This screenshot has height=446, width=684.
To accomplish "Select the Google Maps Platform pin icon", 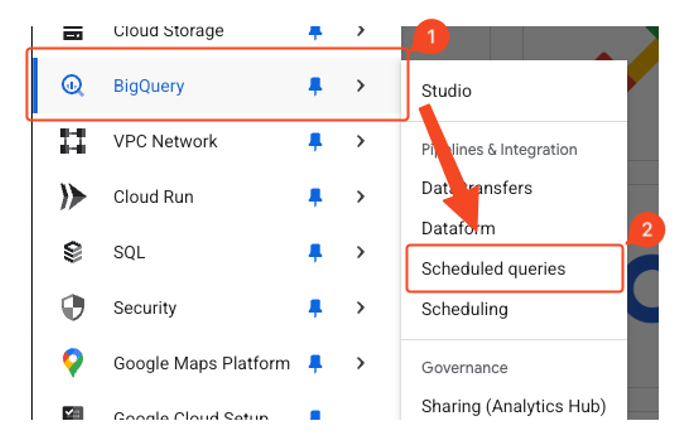I will pyautogui.click(x=72, y=362).
